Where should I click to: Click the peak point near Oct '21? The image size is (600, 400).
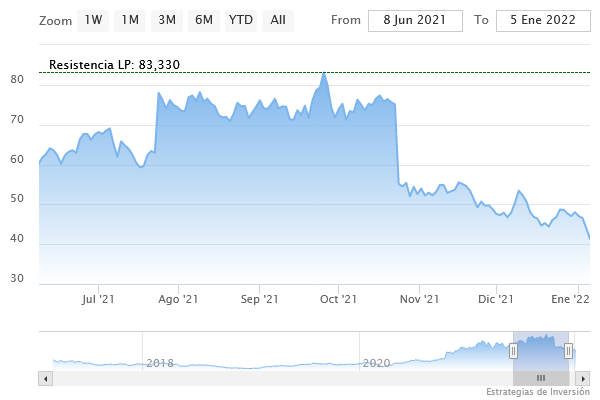pos(324,73)
